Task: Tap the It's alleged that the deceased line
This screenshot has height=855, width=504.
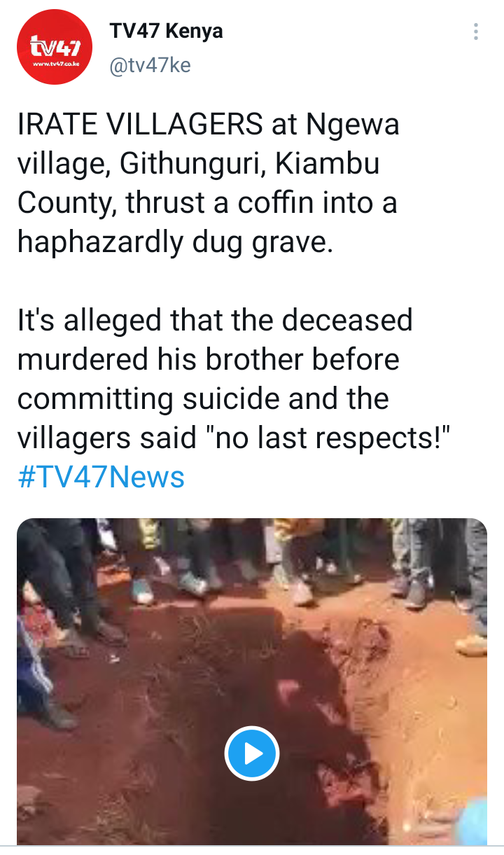Action: point(215,321)
